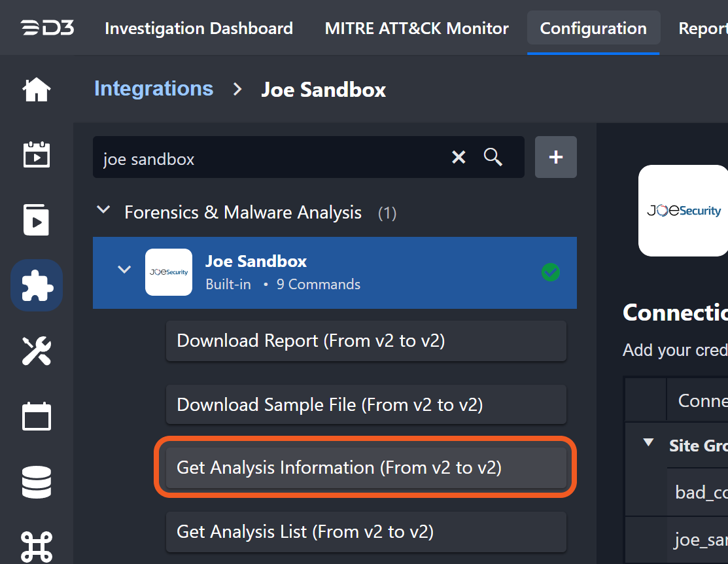This screenshot has width=728, height=564.
Task: Collapse Forensics & Malware Analysis category
Action: coord(103,211)
